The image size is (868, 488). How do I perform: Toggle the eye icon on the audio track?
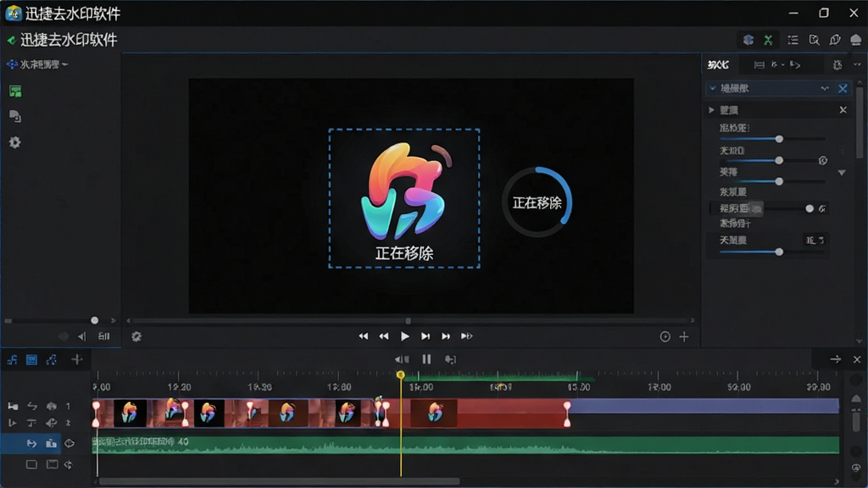[x=70, y=443]
